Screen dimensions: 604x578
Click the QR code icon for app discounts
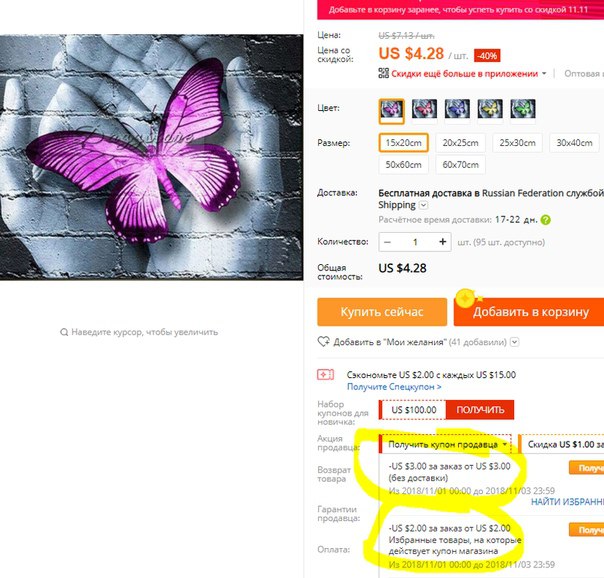(x=383, y=73)
